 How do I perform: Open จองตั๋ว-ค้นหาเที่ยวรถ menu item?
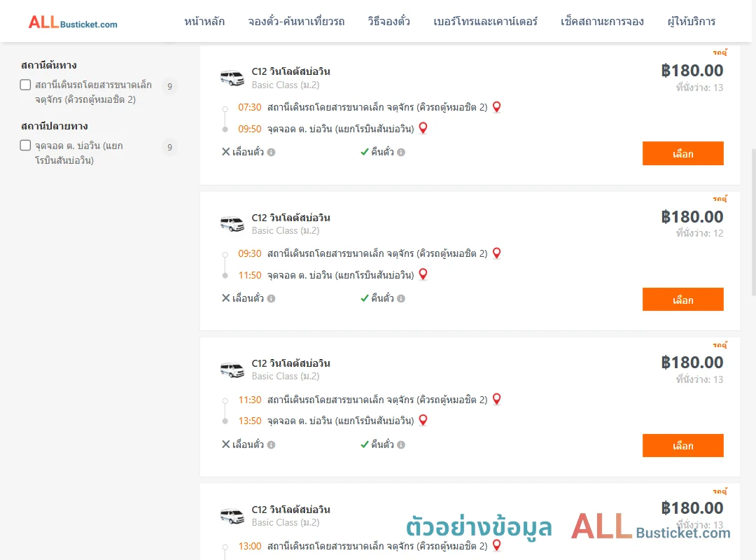296,22
